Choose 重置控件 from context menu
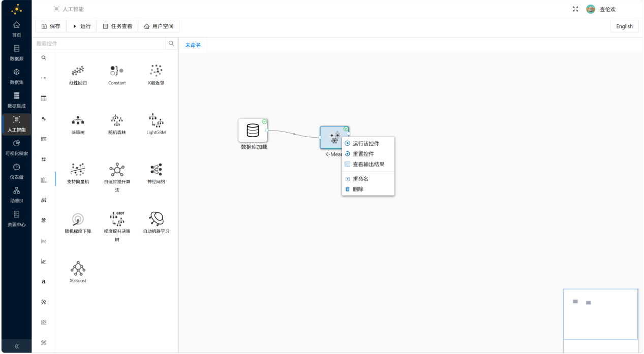644x354 pixels. (368, 154)
